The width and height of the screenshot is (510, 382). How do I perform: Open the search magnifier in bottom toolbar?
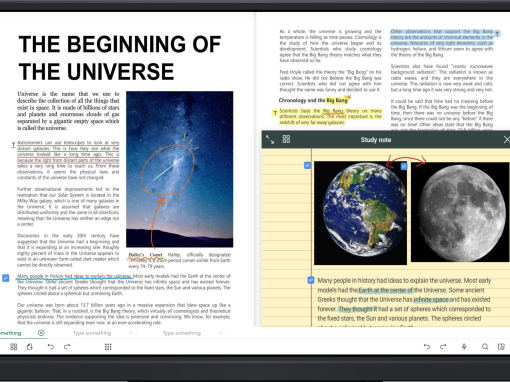(485, 347)
